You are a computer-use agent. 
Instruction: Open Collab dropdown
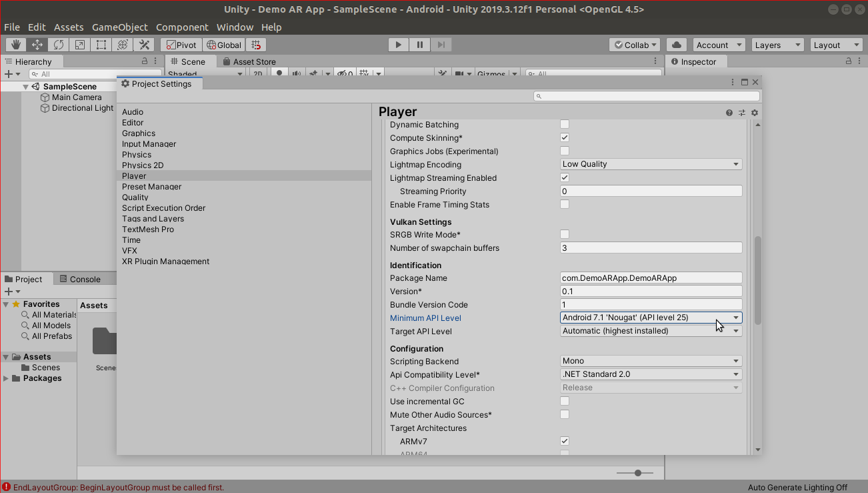635,45
